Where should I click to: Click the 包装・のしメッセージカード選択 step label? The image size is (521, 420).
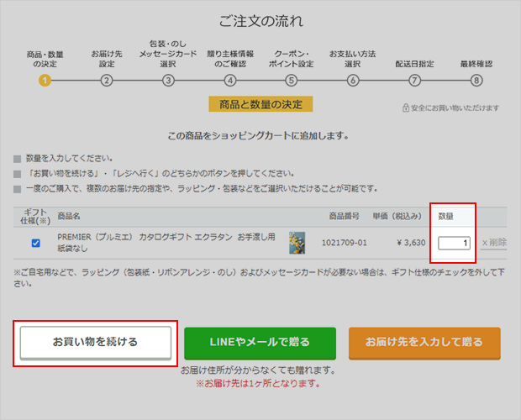tap(168, 54)
